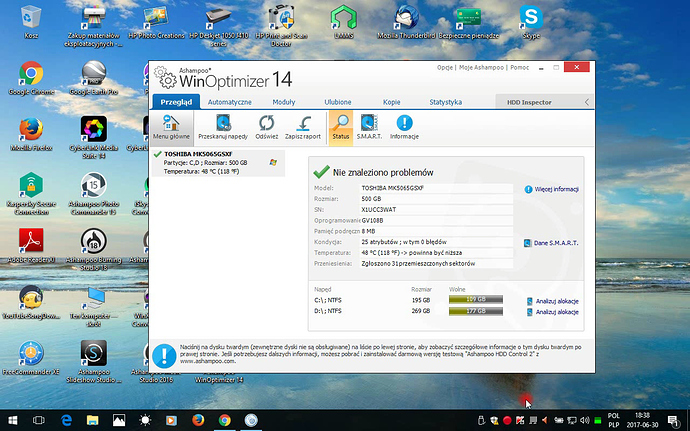The width and height of the screenshot is (690, 431).
Task: Open Bezpieczne pieniądze desktop icon
Action: tap(468, 22)
